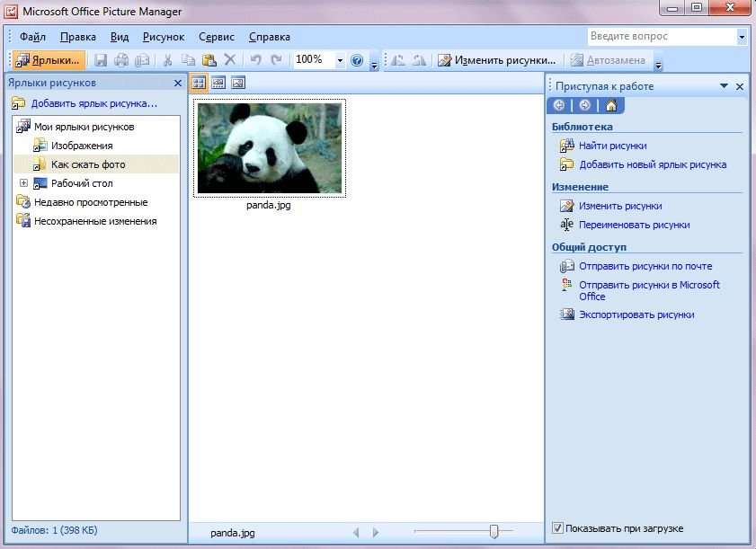756x549 pixels.
Task: Open the Приступая к работе pane dropdown
Action: coord(724,86)
